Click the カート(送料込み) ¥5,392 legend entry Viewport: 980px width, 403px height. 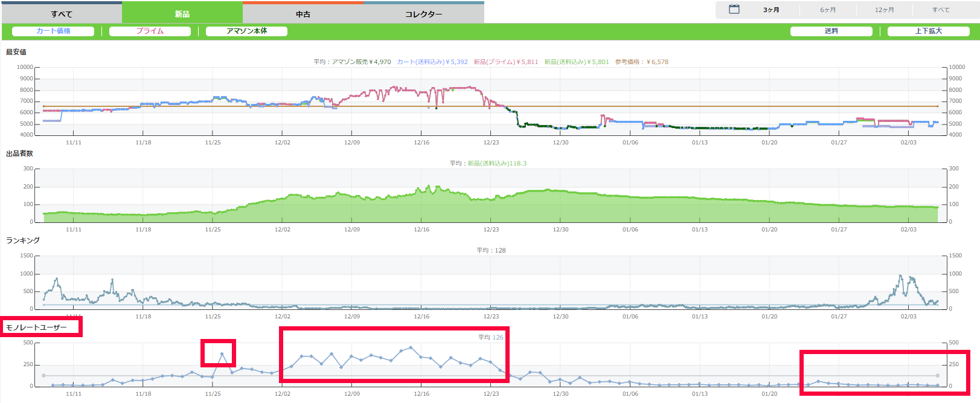point(432,62)
